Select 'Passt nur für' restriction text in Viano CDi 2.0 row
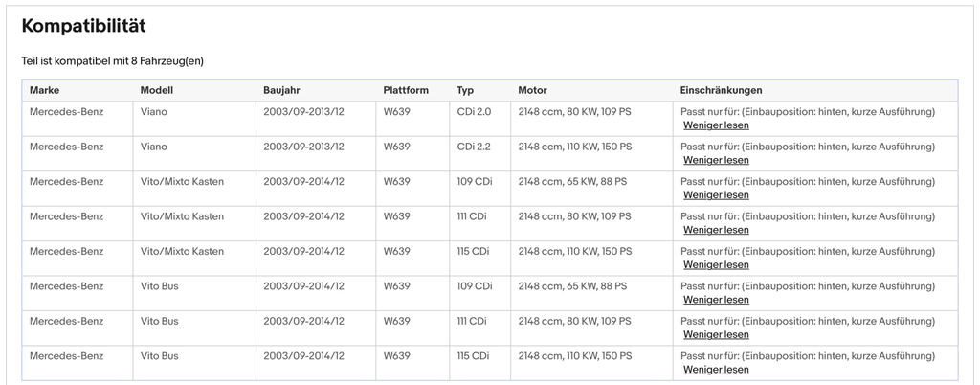This screenshot has height=385, width=980. pyautogui.click(x=808, y=112)
